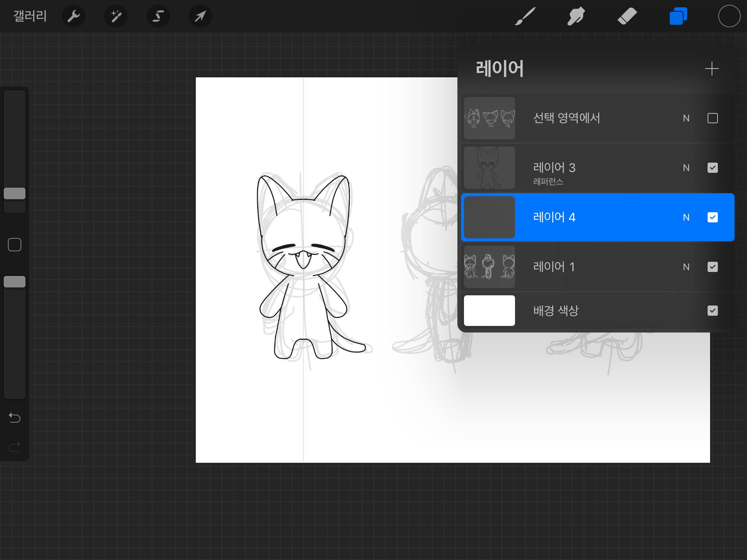Activate the Transform arrow tool

[x=200, y=16]
